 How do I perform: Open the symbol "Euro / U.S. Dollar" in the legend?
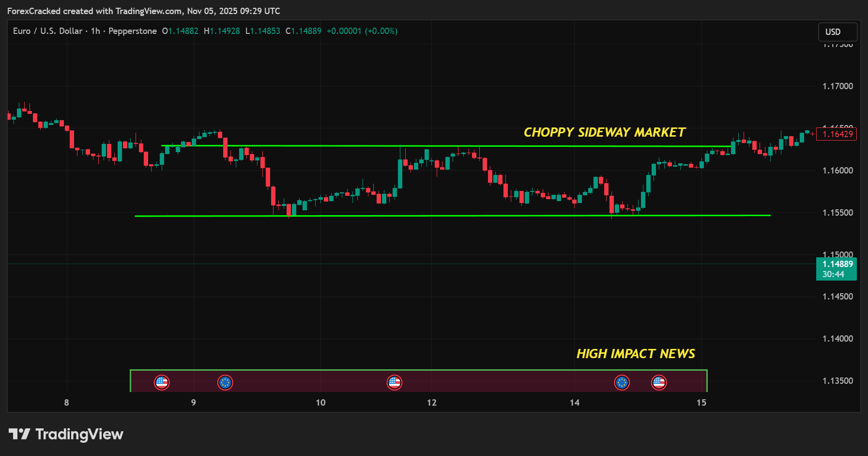pyautogui.click(x=47, y=31)
